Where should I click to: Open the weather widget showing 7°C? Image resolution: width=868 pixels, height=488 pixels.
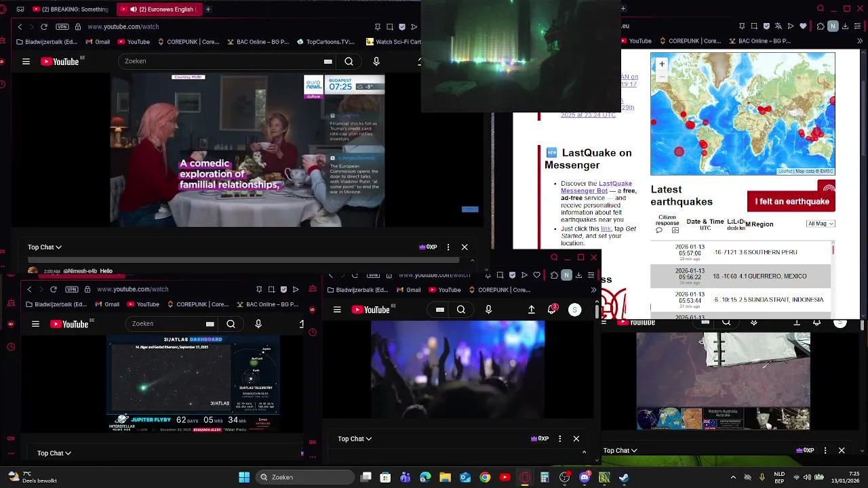pyautogui.click(x=33, y=477)
